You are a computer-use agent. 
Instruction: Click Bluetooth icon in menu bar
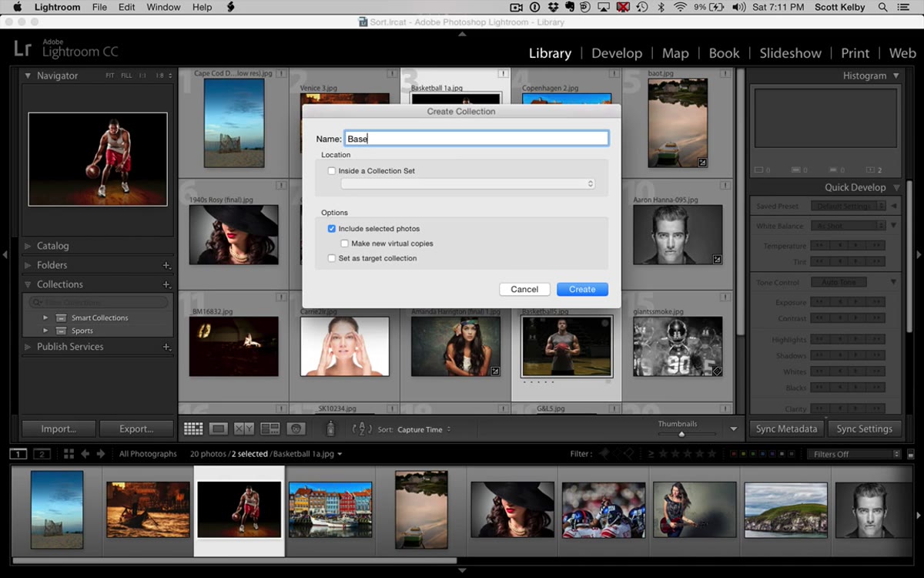pos(661,7)
